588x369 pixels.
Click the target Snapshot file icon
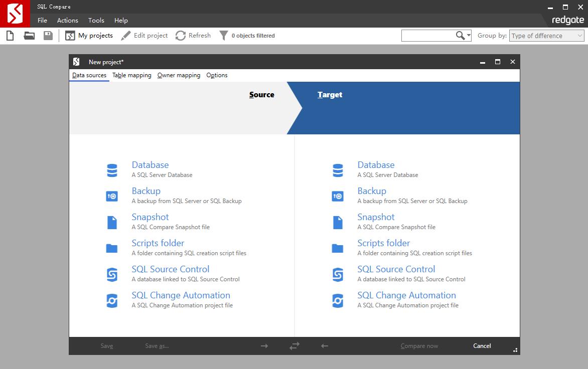click(338, 223)
